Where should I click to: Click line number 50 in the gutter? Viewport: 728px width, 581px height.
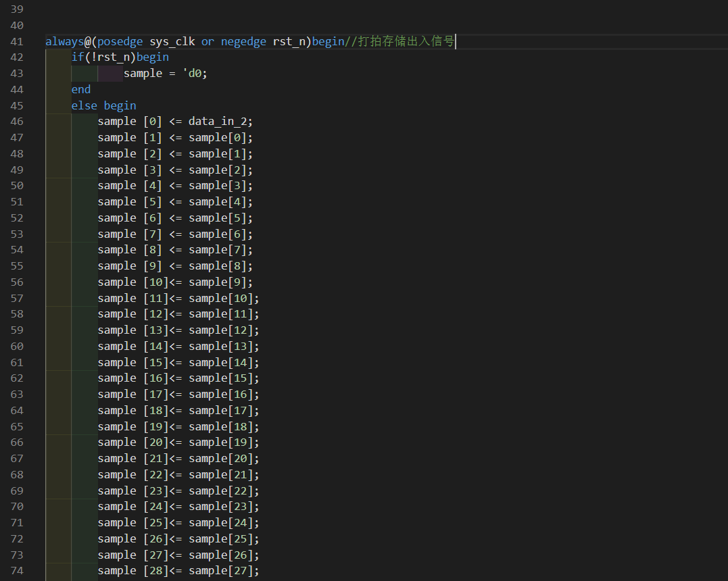pos(17,185)
